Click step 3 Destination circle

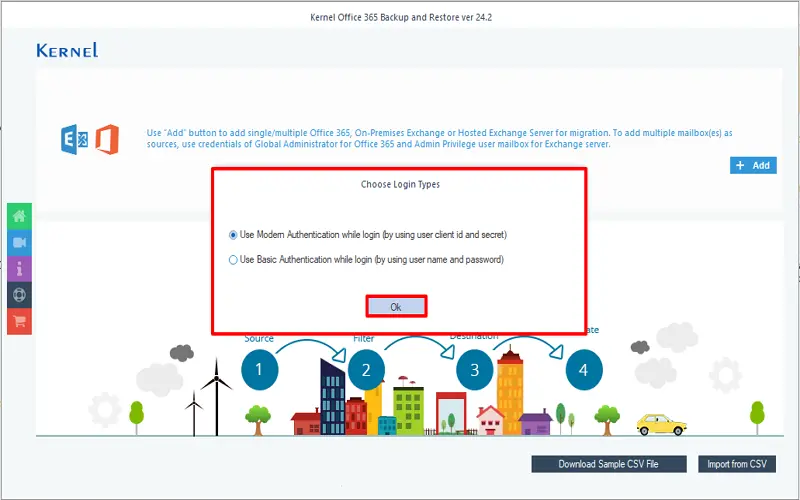[474, 369]
